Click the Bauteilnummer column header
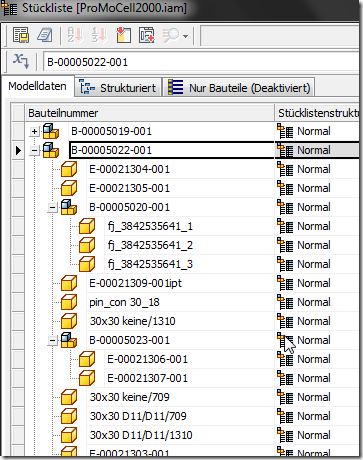 150,113
